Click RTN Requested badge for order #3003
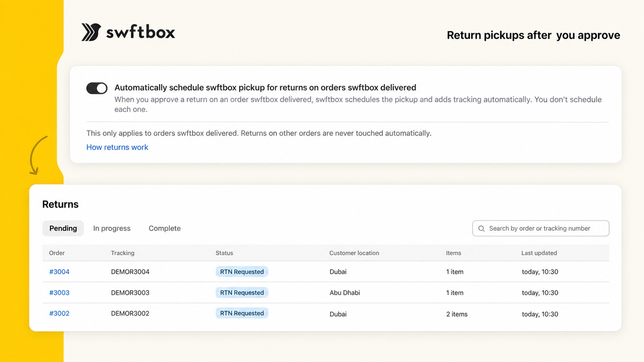 242,293
